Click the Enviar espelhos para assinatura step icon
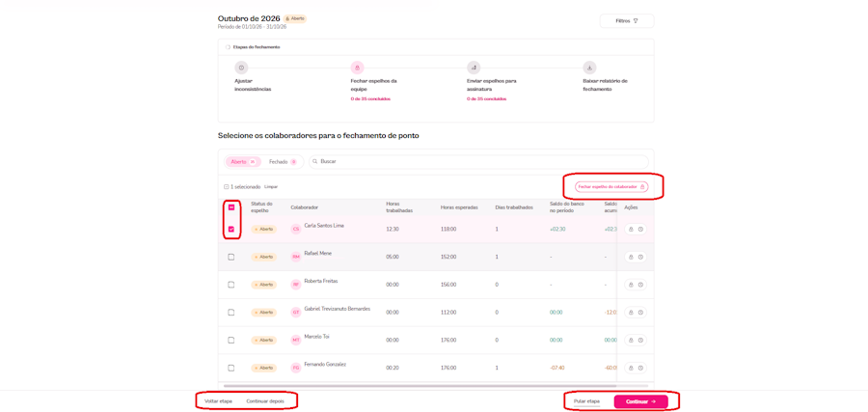This screenshot has width=868, height=412. pos(474,68)
